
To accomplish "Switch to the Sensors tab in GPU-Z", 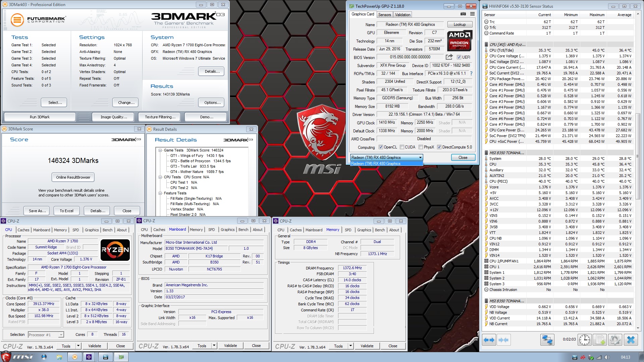I will coord(384,15).
